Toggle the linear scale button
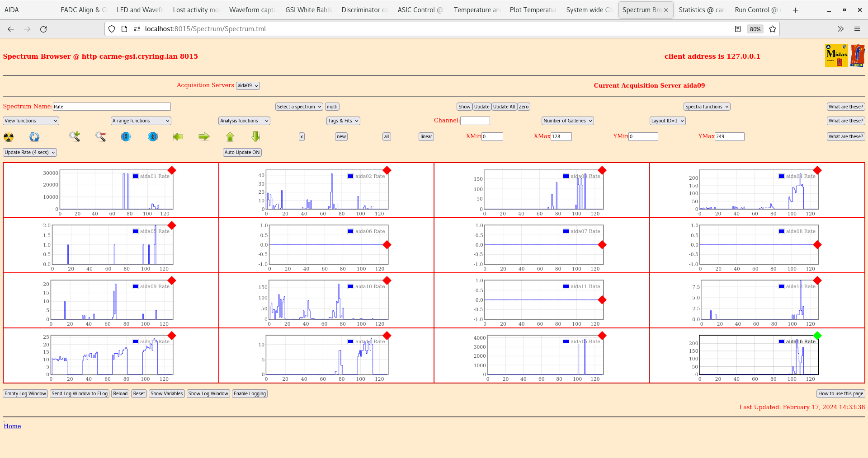The width and height of the screenshot is (868, 458). pos(426,136)
